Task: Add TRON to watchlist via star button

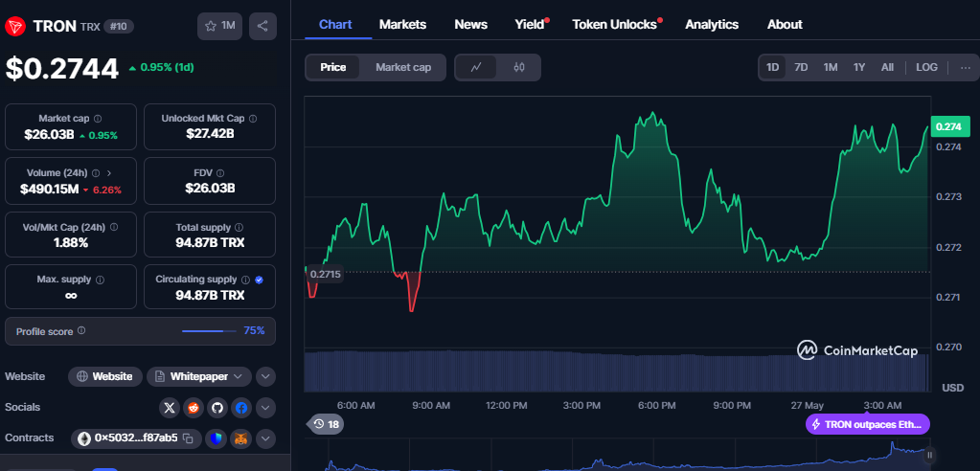Action: [x=219, y=26]
